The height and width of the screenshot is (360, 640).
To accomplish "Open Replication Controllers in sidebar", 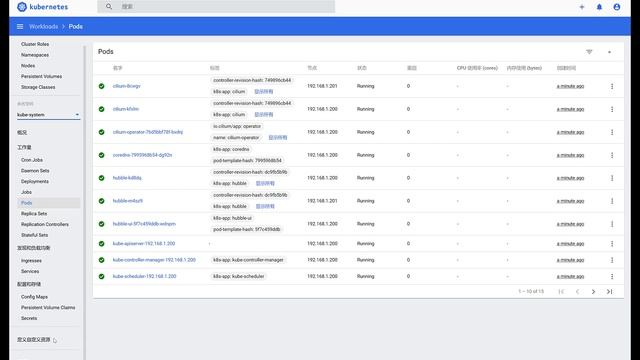I will pyautogui.click(x=45, y=224).
